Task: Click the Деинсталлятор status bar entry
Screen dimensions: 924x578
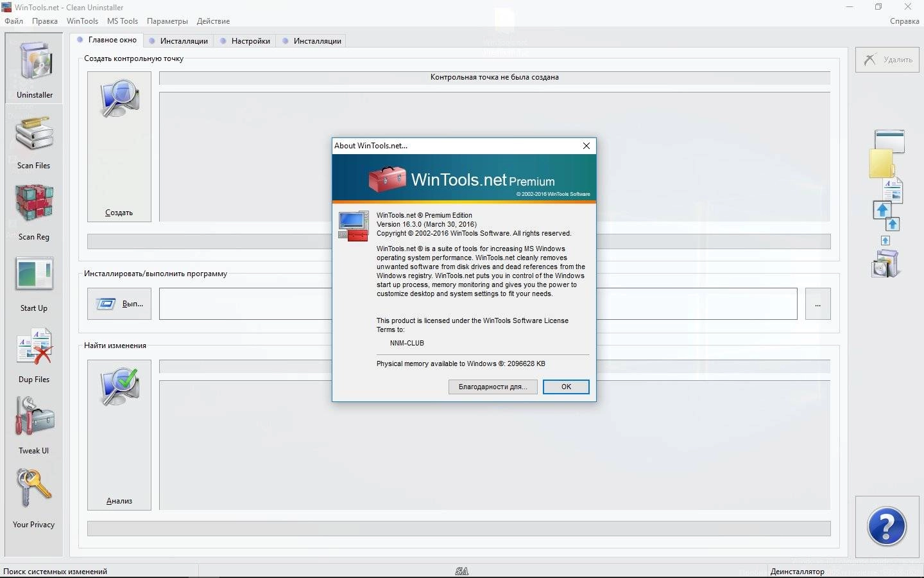Action: [x=798, y=572]
